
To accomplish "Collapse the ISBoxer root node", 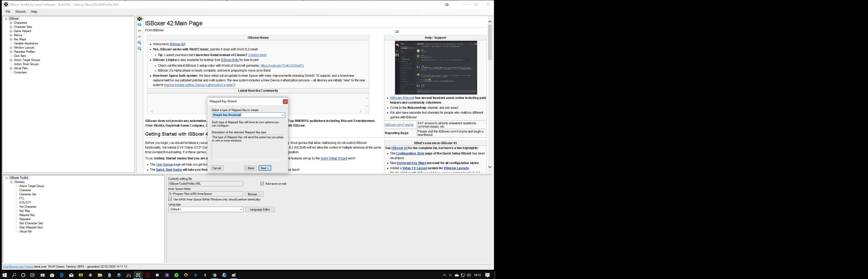I will 6,19.
